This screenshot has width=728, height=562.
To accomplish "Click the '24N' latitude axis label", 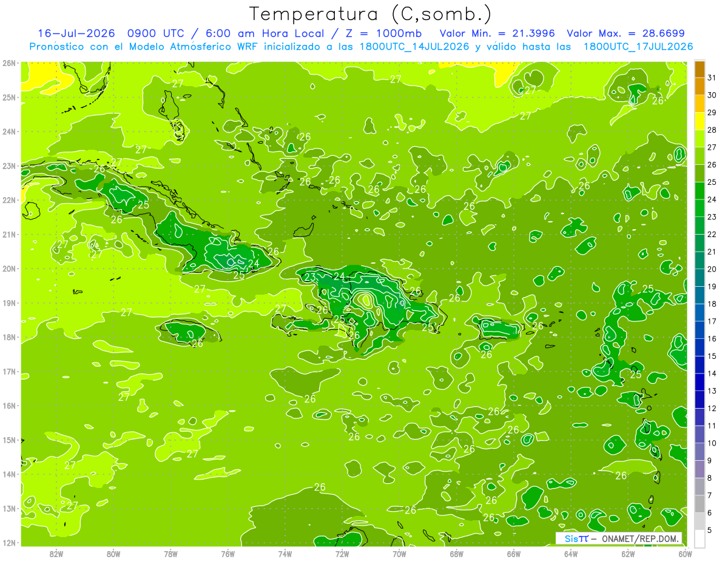I will [x=9, y=131].
